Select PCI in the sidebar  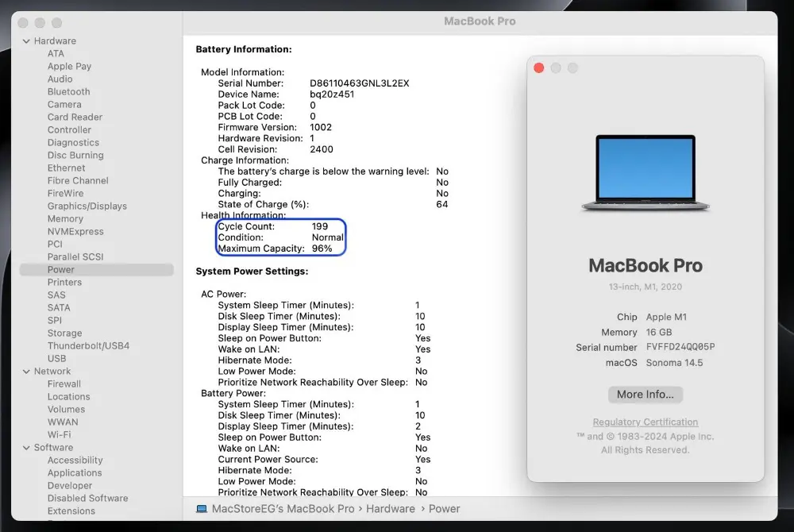pyautogui.click(x=55, y=244)
